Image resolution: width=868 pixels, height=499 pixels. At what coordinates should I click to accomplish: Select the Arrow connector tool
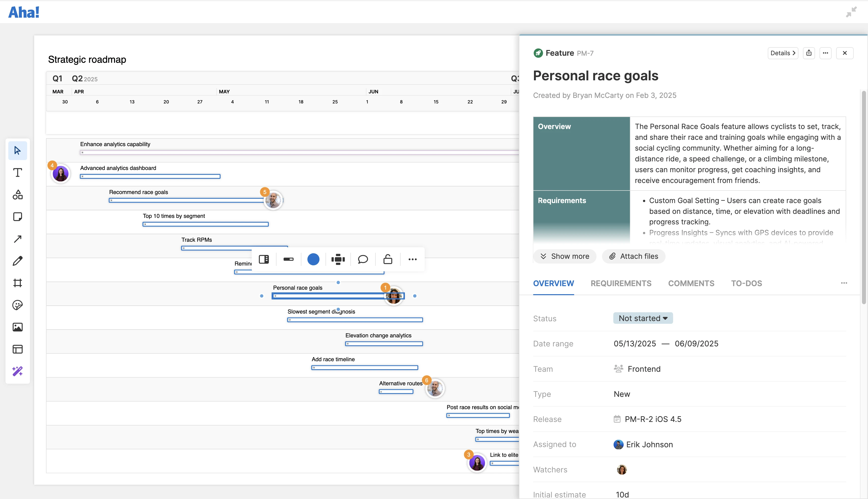click(x=18, y=239)
